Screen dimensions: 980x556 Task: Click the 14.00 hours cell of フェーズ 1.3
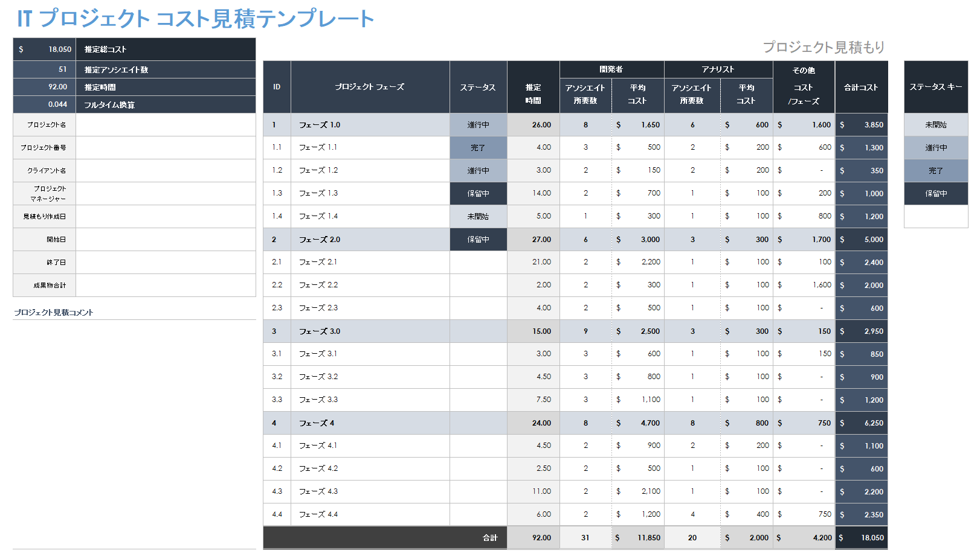click(x=534, y=194)
